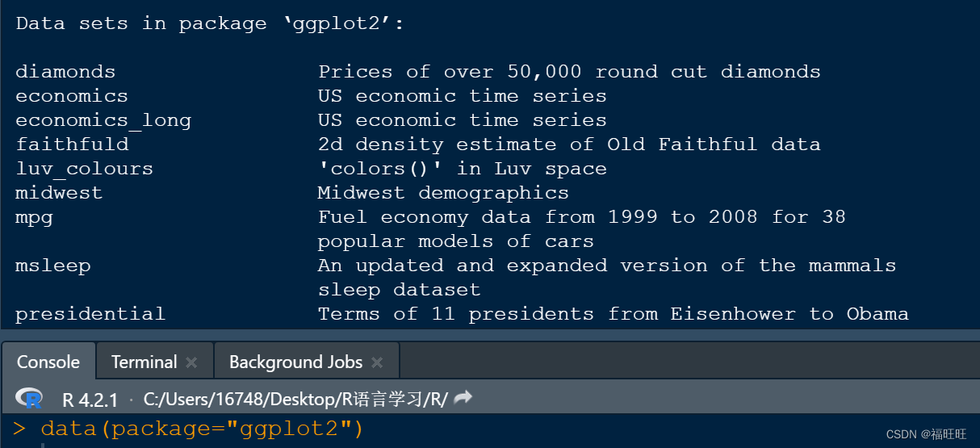Click the 'diamonds' dataset name
This screenshot has height=448, width=980.
tap(65, 72)
